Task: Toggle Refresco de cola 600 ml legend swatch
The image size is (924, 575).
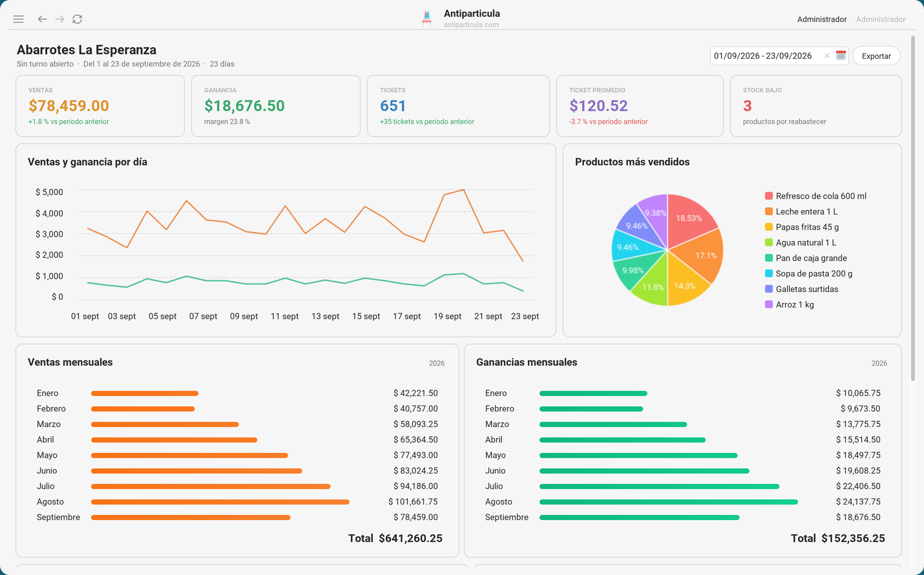Action: [x=769, y=196]
